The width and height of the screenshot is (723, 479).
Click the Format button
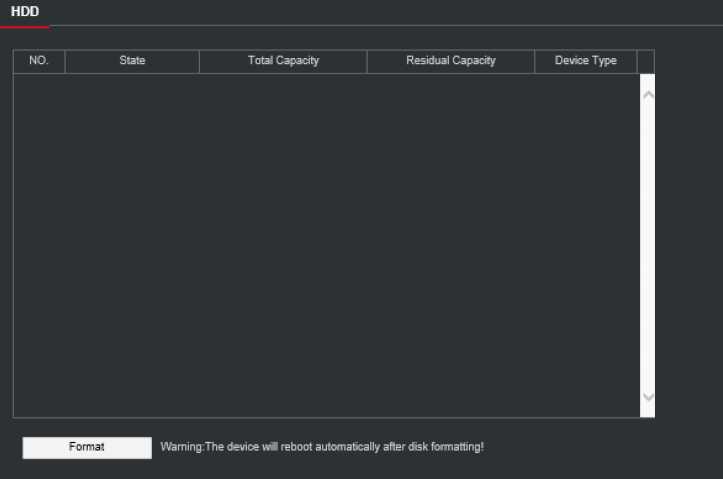[87, 447]
